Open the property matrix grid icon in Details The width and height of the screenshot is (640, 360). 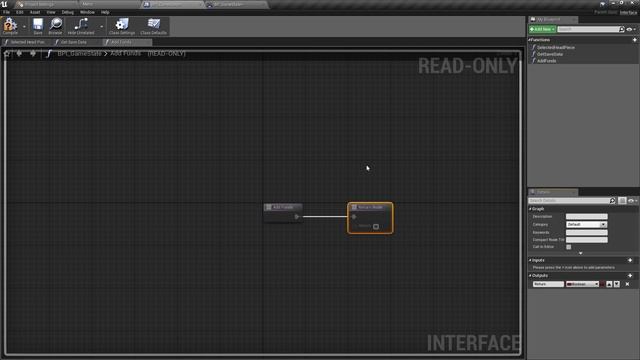click(x=622, y=200)
